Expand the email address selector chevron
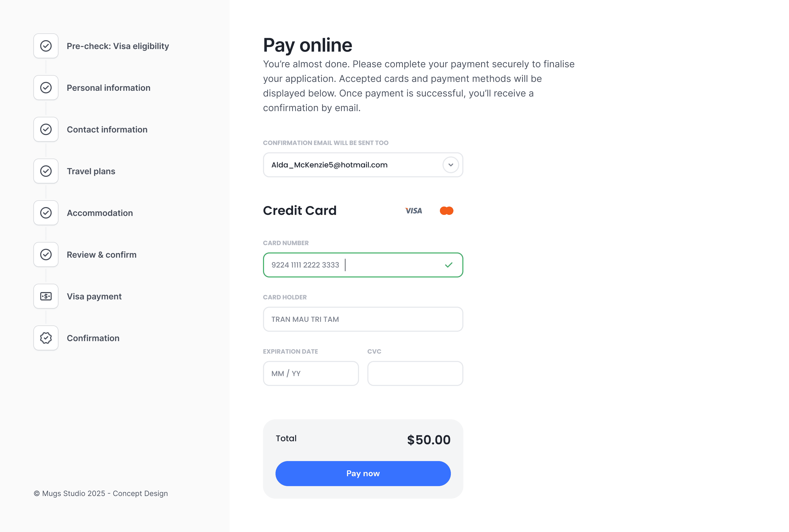The image size is (789, 532). click(451, 165)
